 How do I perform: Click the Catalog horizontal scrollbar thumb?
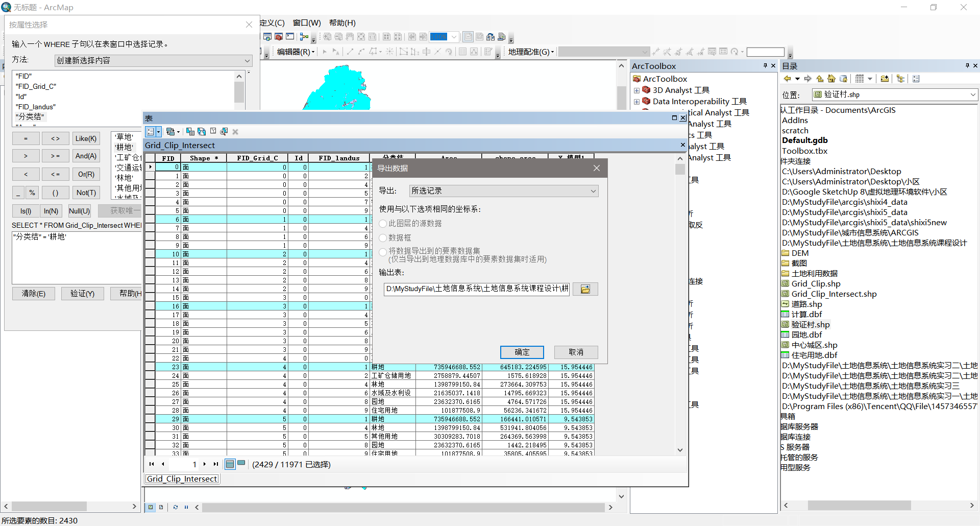click(859, 505)
